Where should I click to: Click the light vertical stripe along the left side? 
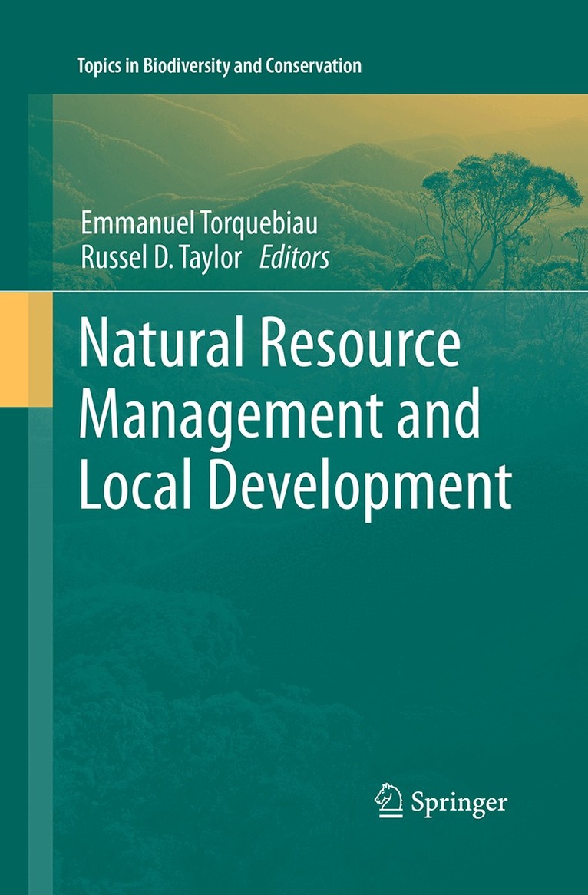(41, 614)
